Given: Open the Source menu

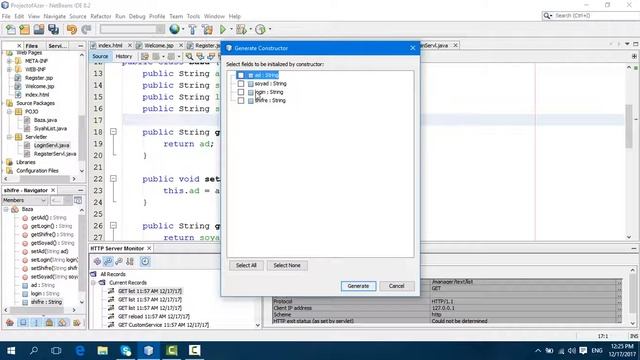Looking at the screenshot, I should coord(78,16).
